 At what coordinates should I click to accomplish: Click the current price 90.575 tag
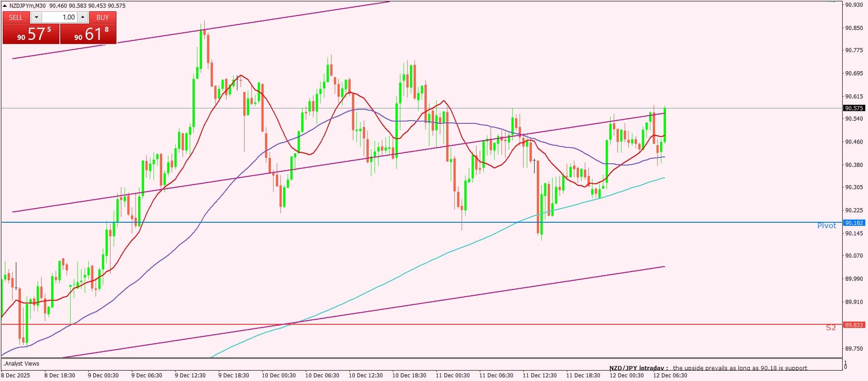[854, 108]
